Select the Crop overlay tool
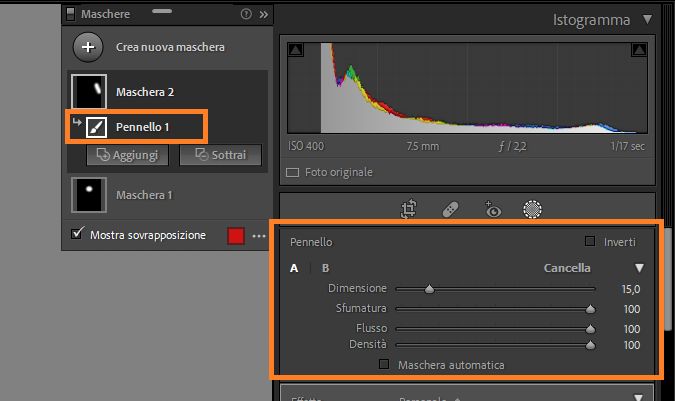Screen dimensions: 675x401 point(409,209)
